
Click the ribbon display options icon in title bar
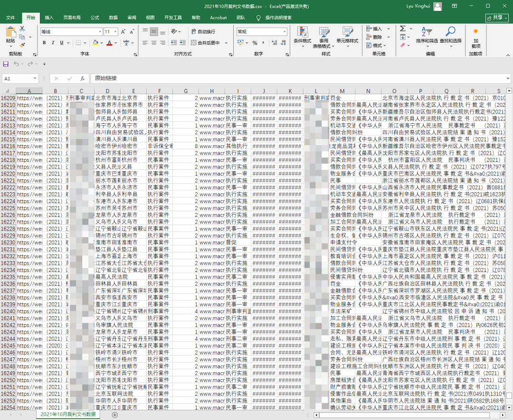(x=455, y=6)
